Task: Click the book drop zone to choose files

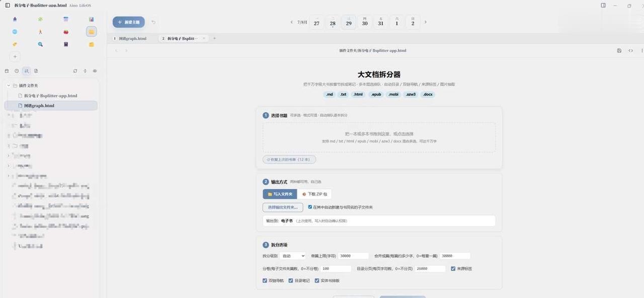Action: [379, 137]
